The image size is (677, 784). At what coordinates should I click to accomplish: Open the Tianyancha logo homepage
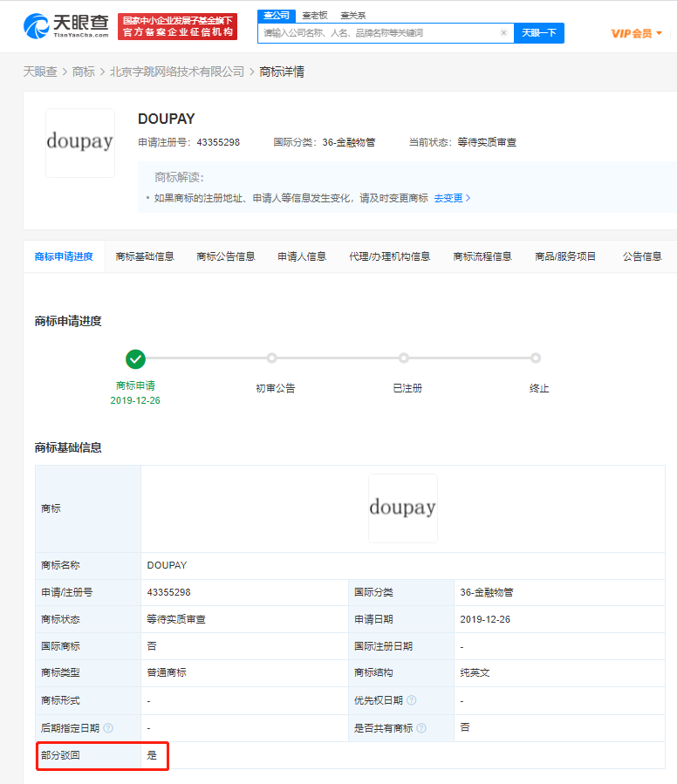(66, 26)
